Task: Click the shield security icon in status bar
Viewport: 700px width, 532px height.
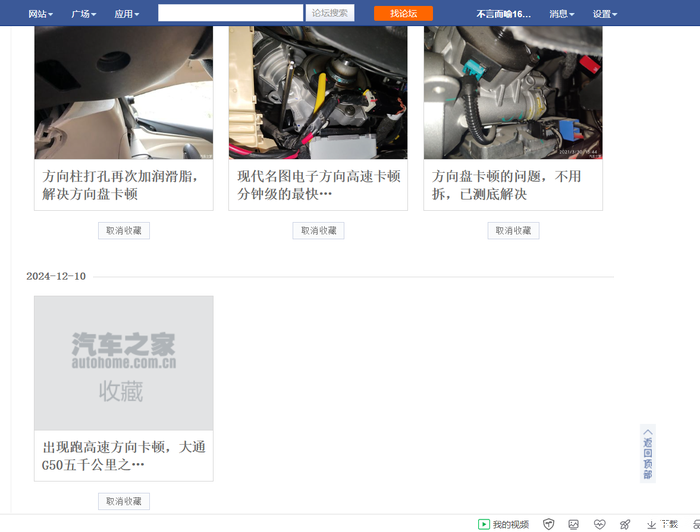Action: [548, 524]
